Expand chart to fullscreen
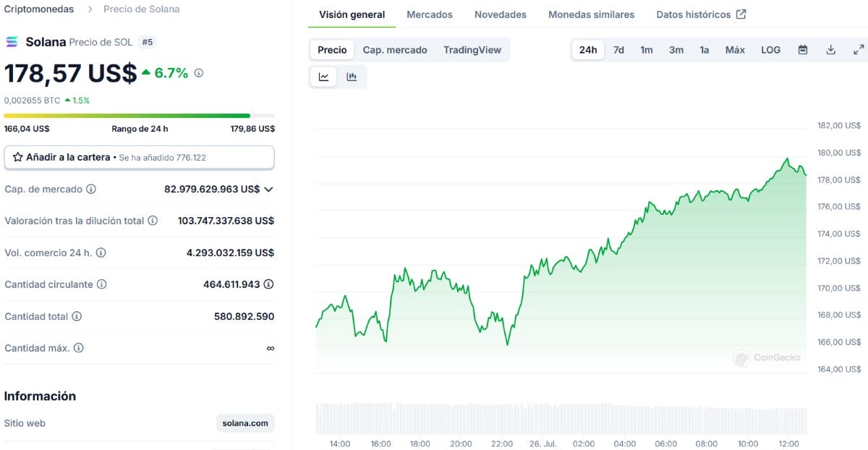The image size is (868, 450). (x=859, y=50)
